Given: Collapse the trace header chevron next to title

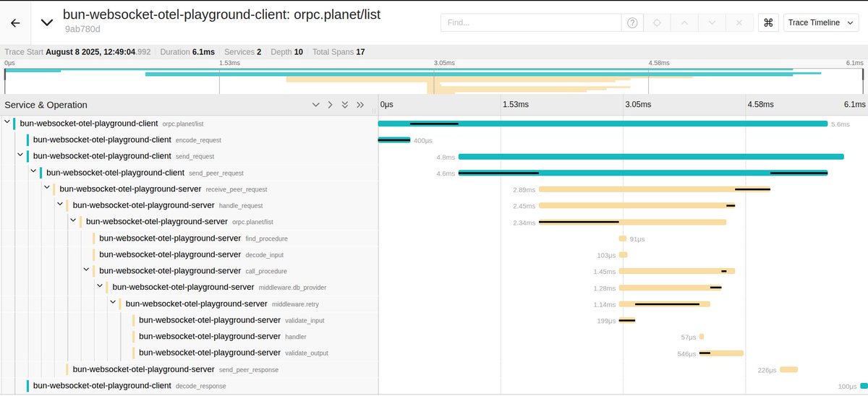Looking at the screenshot, I should click(x=47, y=22).
